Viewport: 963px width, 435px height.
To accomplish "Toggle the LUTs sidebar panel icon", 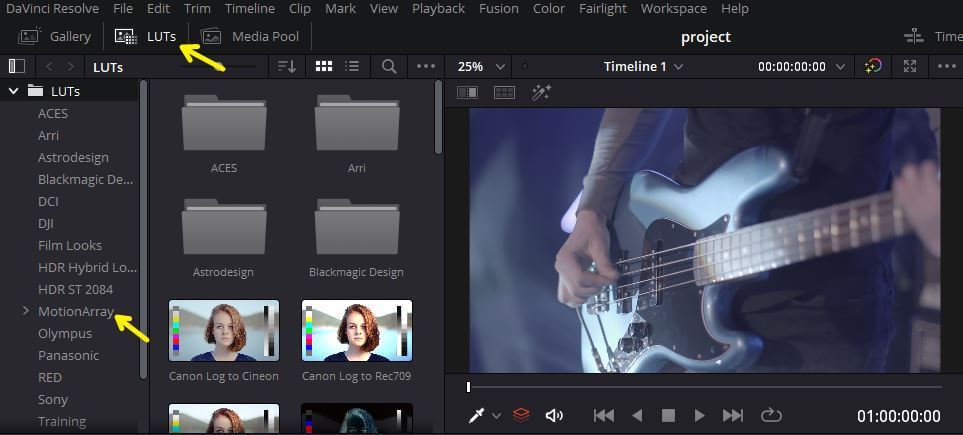I will pos(16,67).
